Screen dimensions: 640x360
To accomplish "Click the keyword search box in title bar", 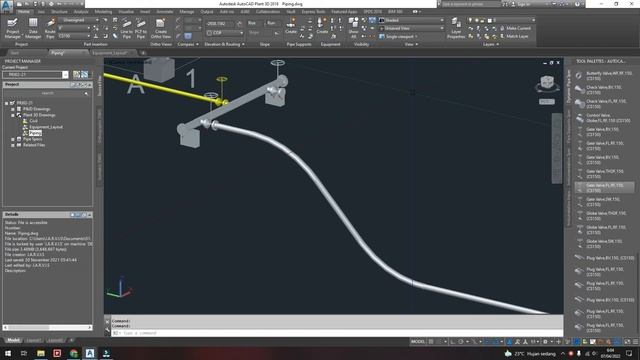I will click(471, 4).
